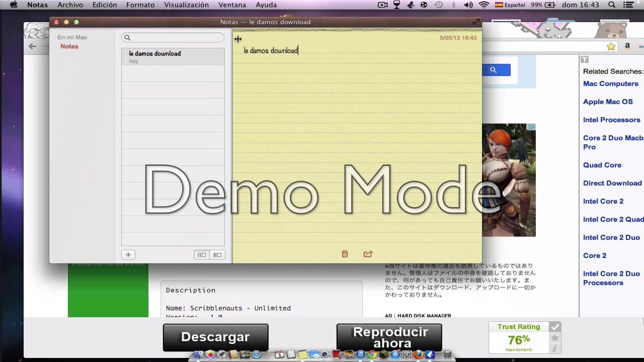Open Launchpad rocket icon in the Dock
This screenshot has width=644, height=362.
(222, 354)
